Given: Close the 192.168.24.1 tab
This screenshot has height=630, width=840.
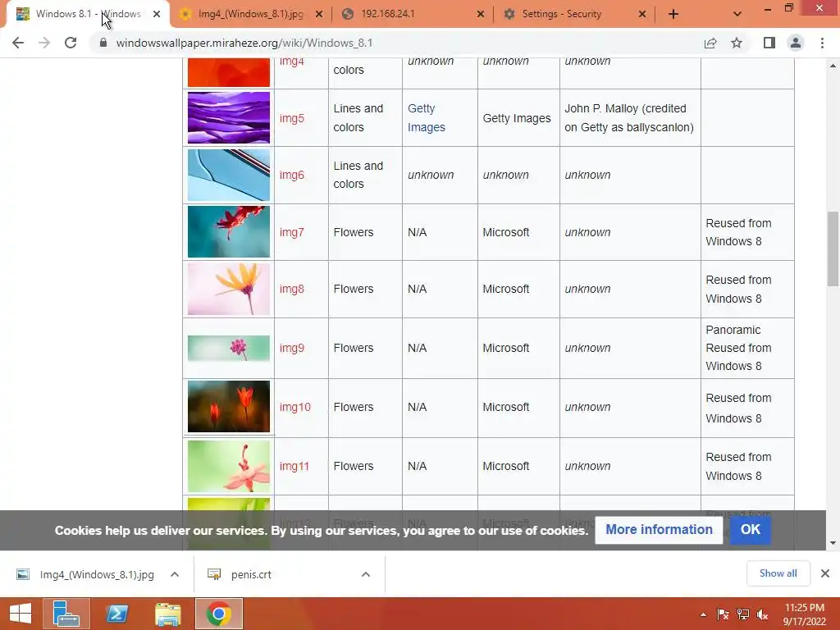Looking at the screenshot, I should pyautogui.click(x=481, y=14).
